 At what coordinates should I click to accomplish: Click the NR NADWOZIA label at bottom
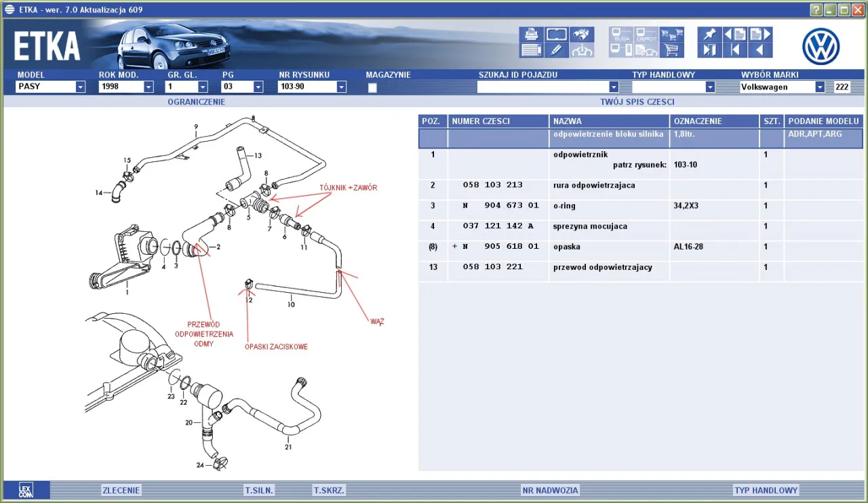(550, 490)
